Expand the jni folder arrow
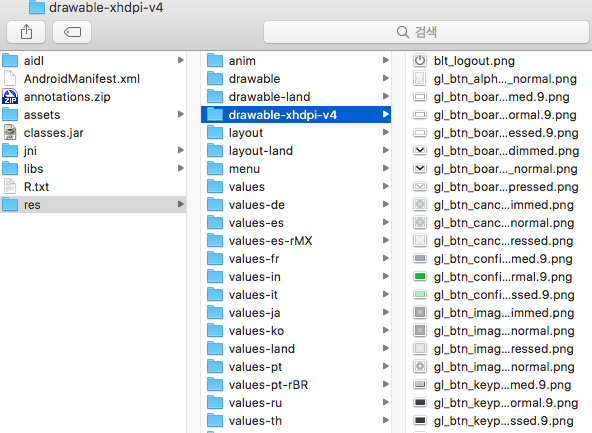Screen dimensions: 592x433 pos(181,150)
